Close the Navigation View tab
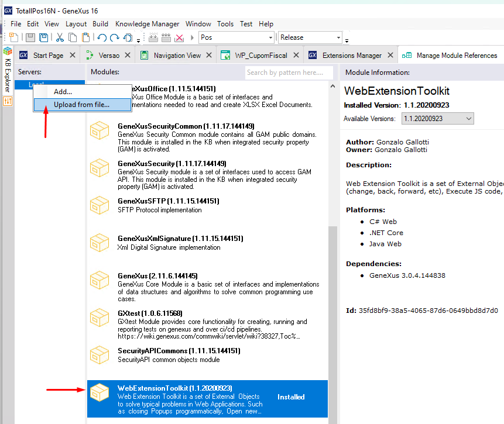This screenshot has height=424, width=504. (x=209, y=55)
